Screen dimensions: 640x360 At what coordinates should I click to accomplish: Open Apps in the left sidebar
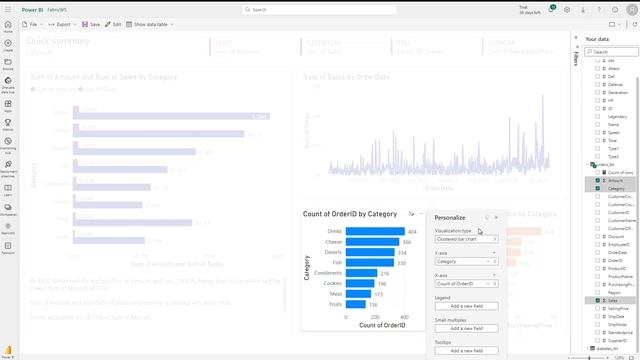point(8,106)
